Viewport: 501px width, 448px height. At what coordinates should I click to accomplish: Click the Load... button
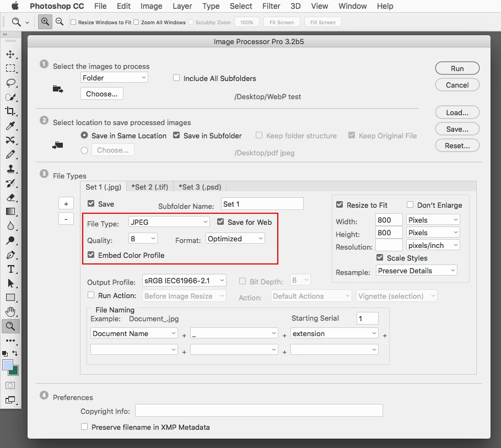pyautogui.click(x=457, y=112)
